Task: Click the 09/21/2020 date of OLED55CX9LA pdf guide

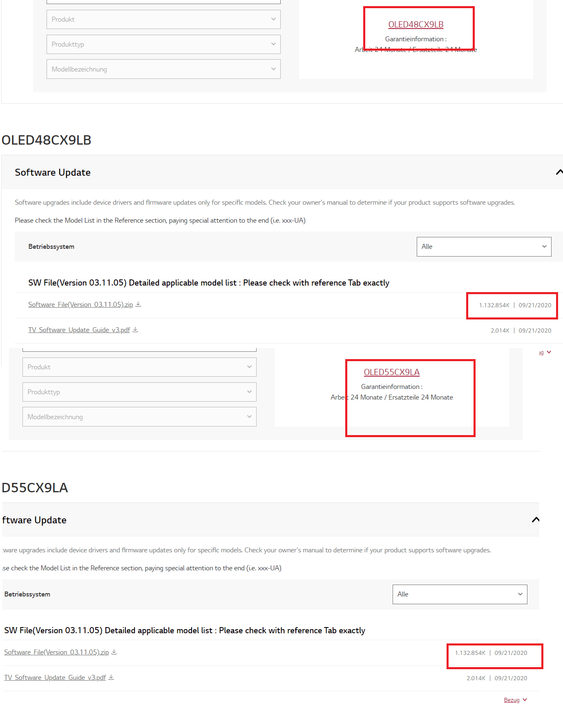Action: (x=511, y=678)
